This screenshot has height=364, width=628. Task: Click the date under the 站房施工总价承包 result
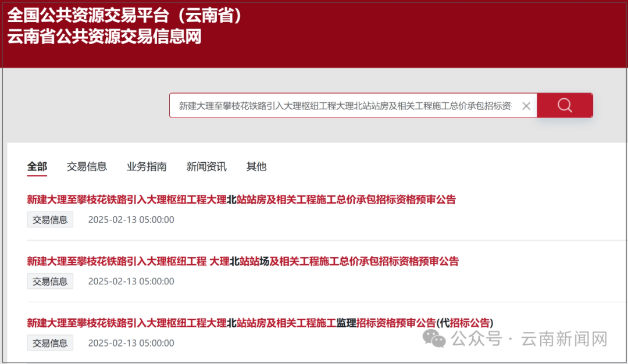(131, 219)
